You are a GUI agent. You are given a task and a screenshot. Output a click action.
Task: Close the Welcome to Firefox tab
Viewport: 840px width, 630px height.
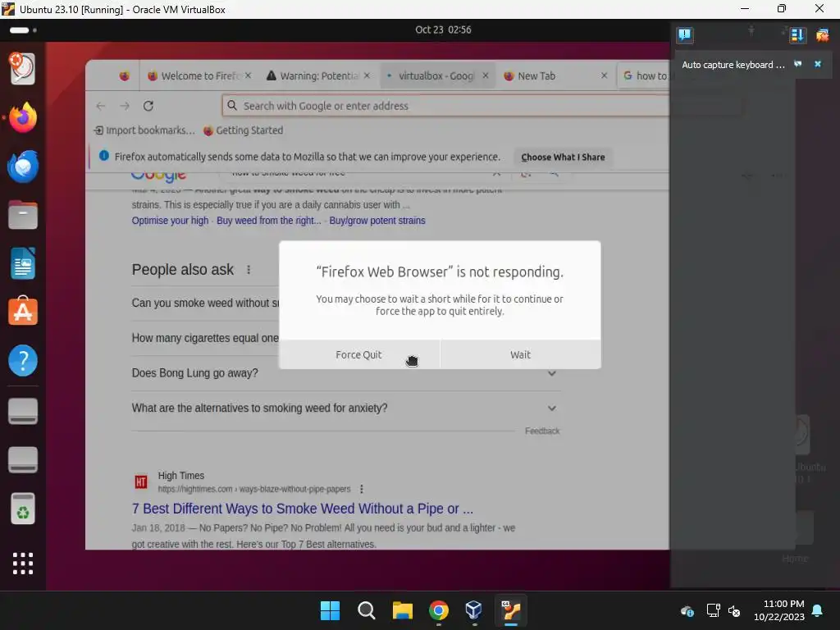pos(248,76)
